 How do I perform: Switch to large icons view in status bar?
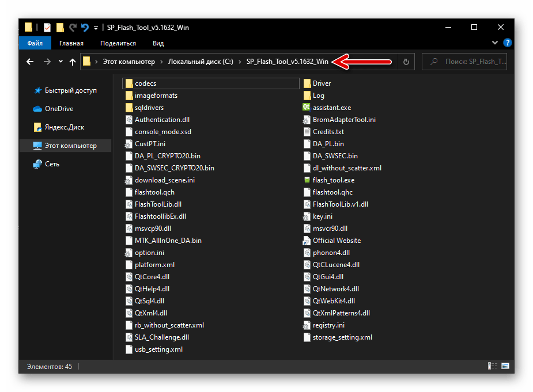point(505,366)
